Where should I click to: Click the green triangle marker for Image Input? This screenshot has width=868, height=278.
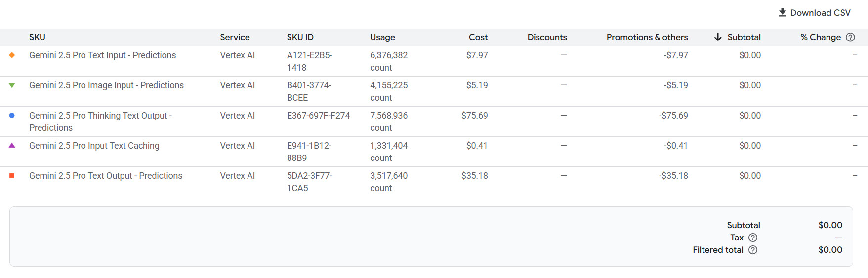point(12,85)
